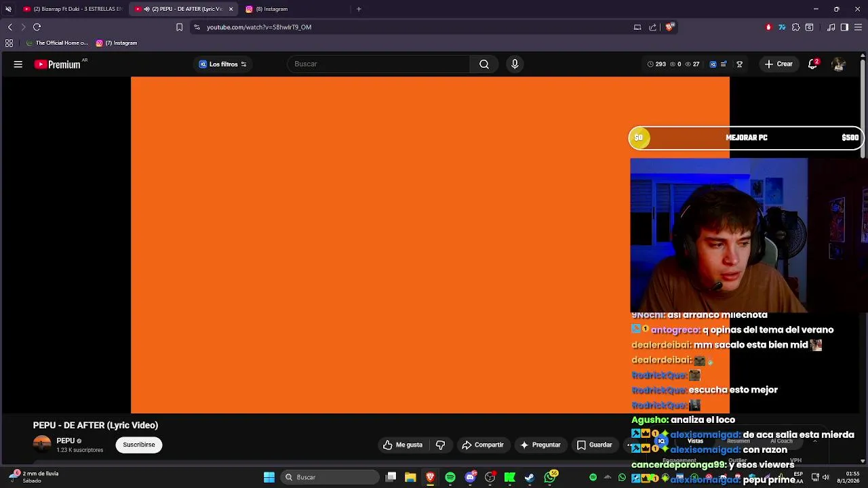Open the Instagram bookmark in bookmarks bar

[x=117, y=43]
